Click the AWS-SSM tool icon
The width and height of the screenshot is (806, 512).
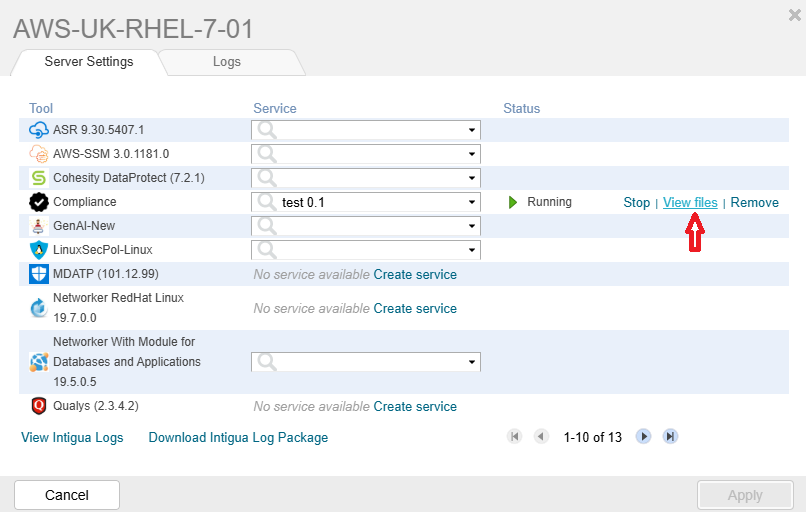point(39,154)
